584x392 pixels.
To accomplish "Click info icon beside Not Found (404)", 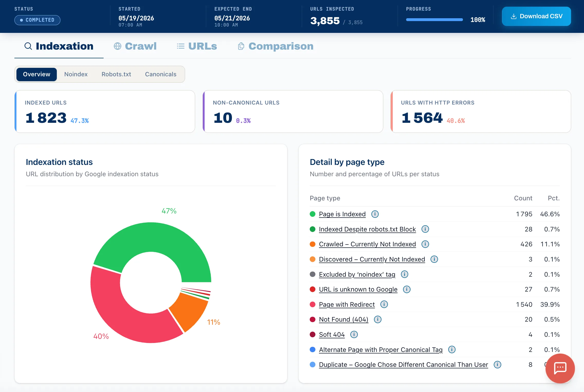I will click(378, 319).
